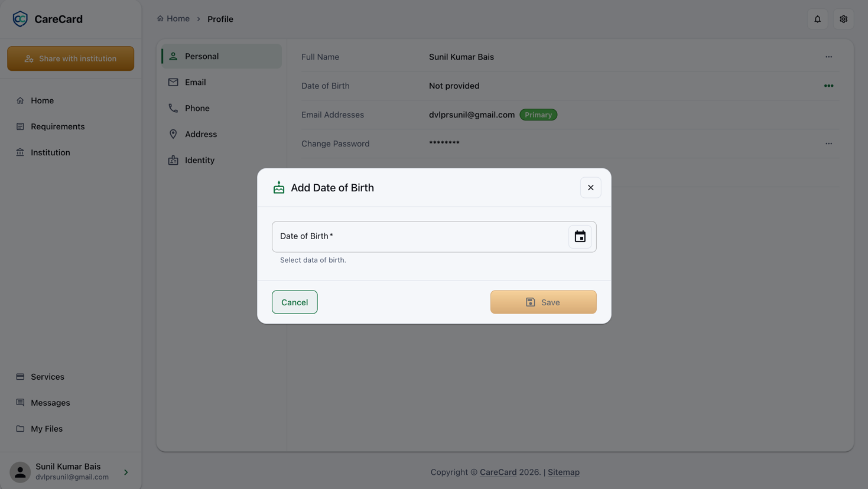Focus the Date of Birth input field
The width and height of the screenshot is (868, 489).
434,237
